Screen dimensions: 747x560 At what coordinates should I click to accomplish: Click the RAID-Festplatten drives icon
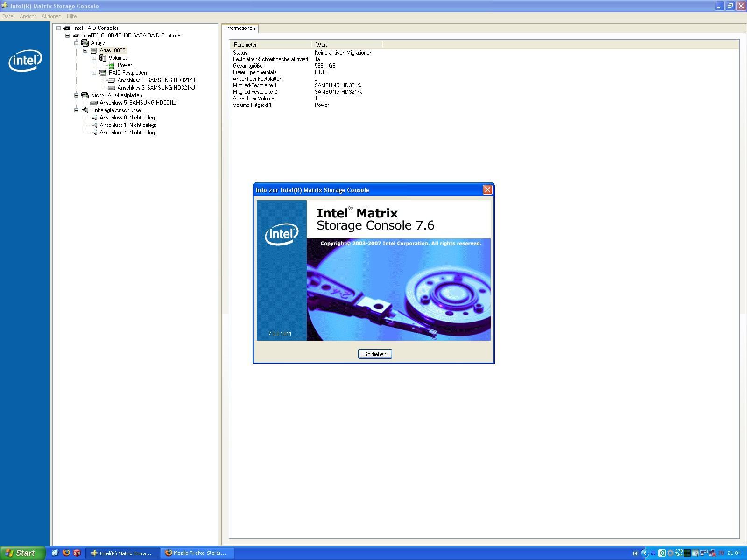[103, 73]
